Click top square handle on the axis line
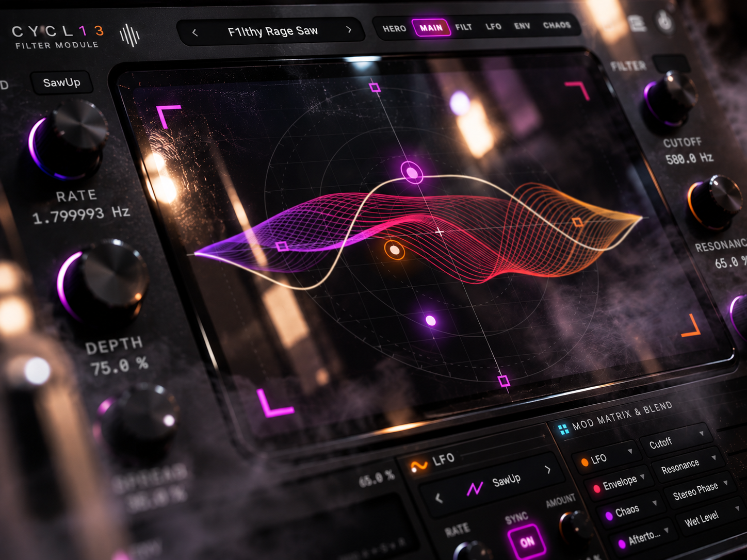Viewport: 747px width, 560px height. 375,88
